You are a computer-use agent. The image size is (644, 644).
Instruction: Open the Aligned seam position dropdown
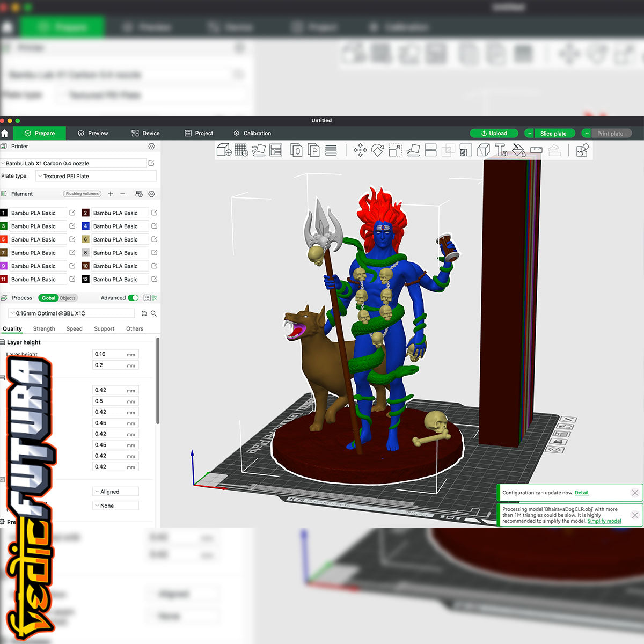pos(115,492)
